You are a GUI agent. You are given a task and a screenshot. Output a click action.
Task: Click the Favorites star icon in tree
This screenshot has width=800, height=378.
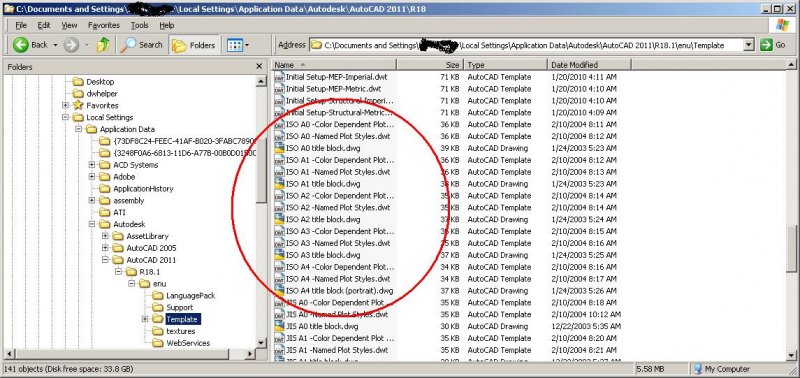pos(78,105)
